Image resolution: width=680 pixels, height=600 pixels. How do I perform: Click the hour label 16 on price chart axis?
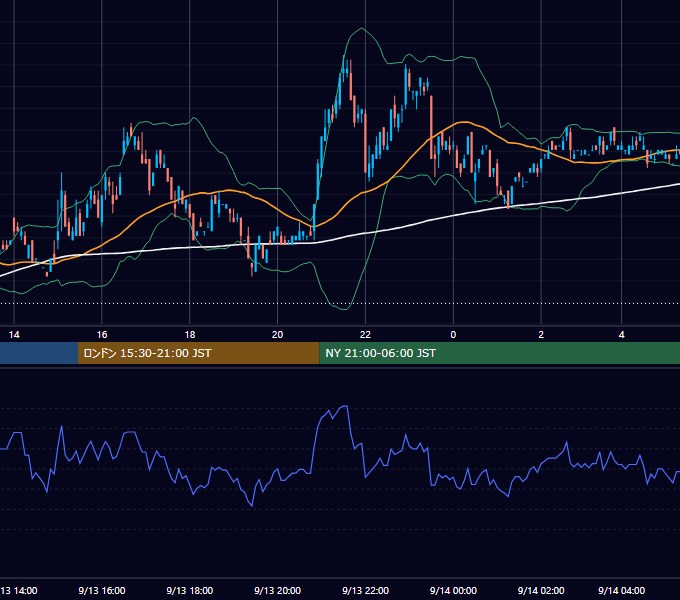tap(102, 335)
